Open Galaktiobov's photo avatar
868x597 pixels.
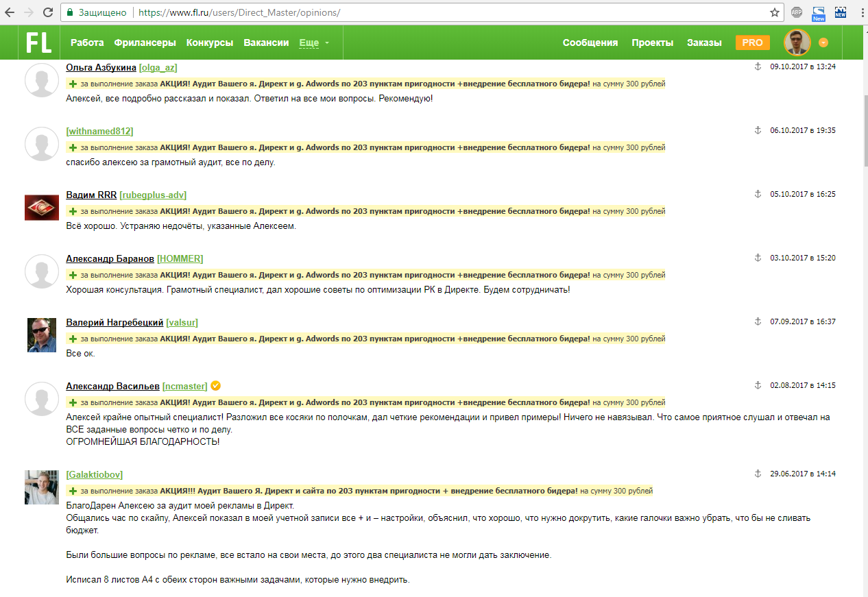tap(42, 487)
